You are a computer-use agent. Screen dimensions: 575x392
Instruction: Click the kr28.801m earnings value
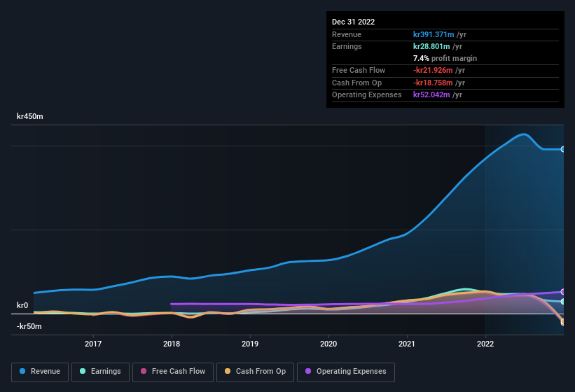[x=431, y=46]
